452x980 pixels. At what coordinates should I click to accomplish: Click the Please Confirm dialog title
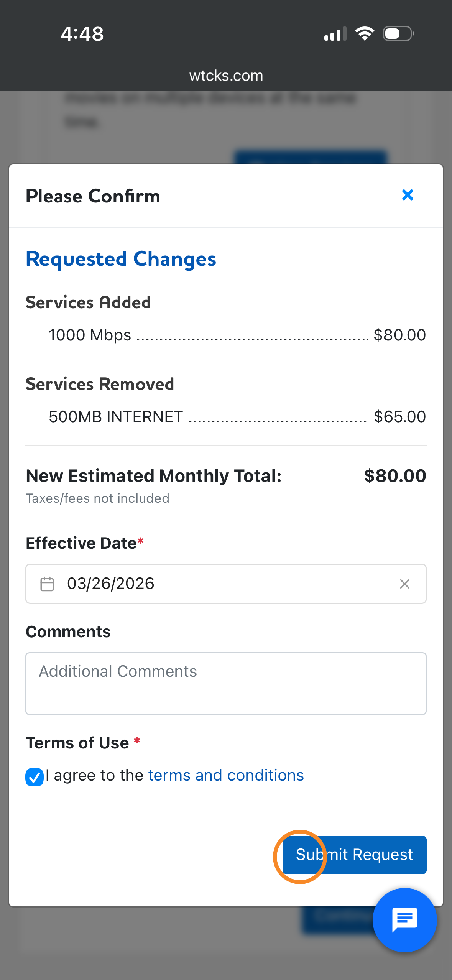tap(93, 196)
